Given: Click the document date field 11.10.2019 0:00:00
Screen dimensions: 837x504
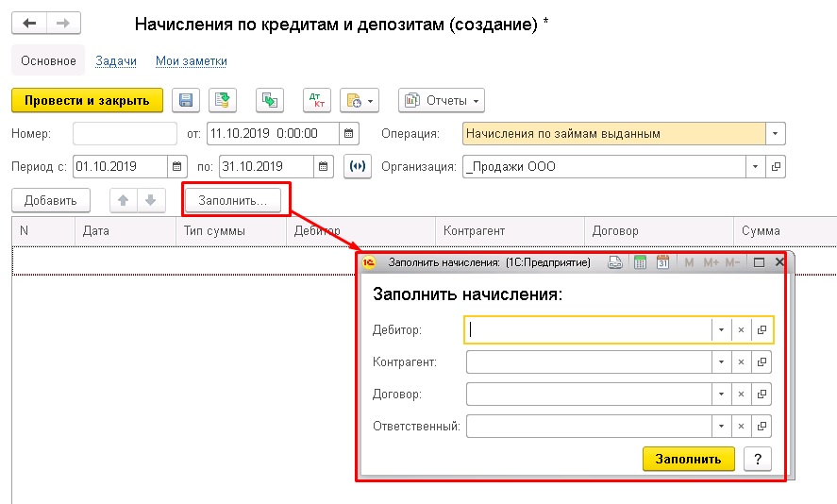Looking at the screenshot, I should coord(273,133).
